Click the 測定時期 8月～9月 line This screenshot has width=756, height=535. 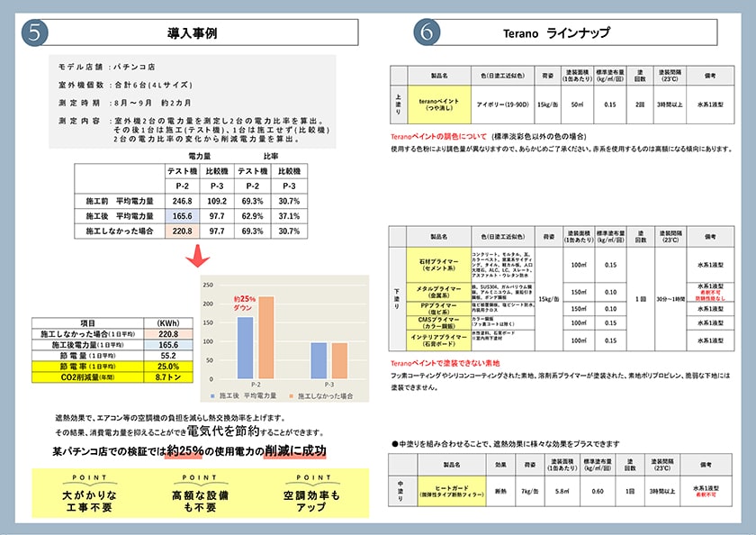(124, 103)
